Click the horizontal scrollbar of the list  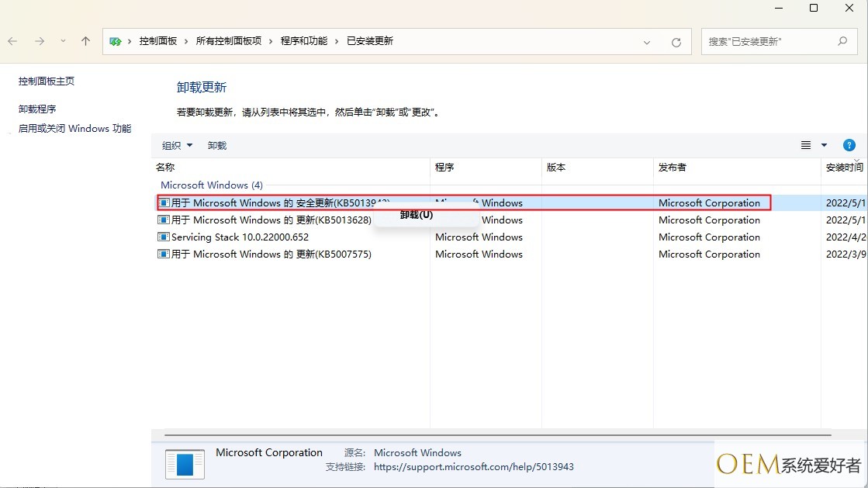[x=496, y=434]
